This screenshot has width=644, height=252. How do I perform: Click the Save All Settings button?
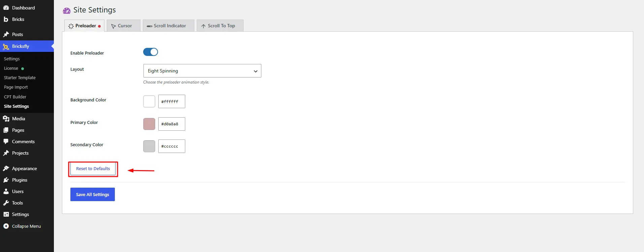tap(93, 194)
